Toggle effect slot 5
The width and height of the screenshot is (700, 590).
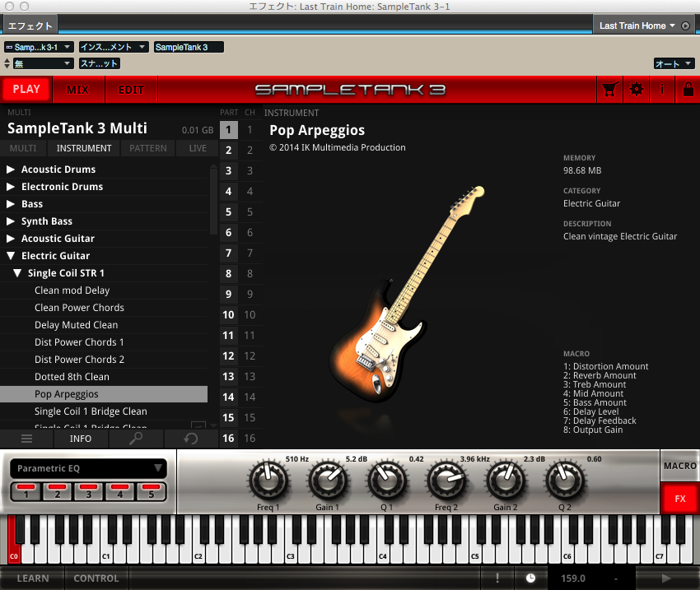[152, 492]
